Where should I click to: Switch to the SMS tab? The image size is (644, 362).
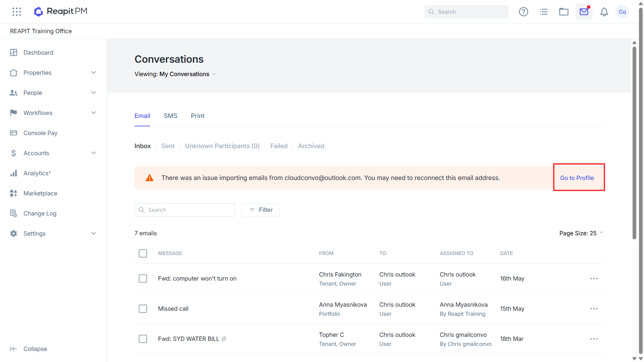pos(170,116)
